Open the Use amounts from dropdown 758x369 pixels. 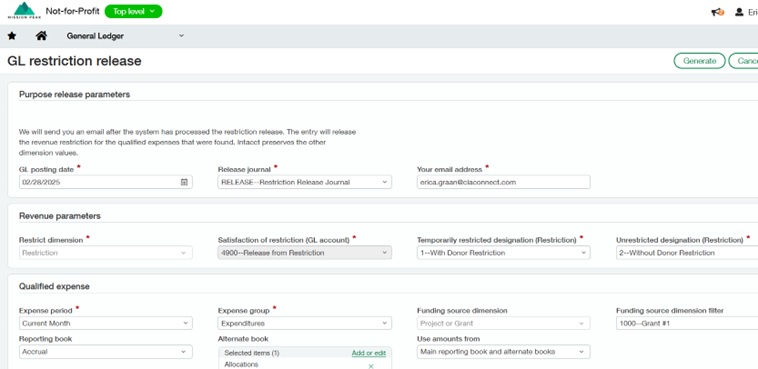point(503,352)
